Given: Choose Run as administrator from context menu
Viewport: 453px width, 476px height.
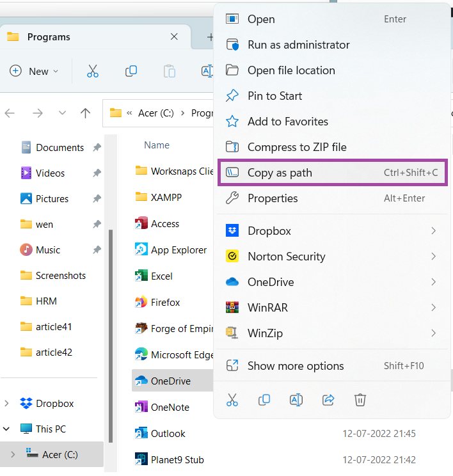Looking at the screenshot, I should (298, 45).
